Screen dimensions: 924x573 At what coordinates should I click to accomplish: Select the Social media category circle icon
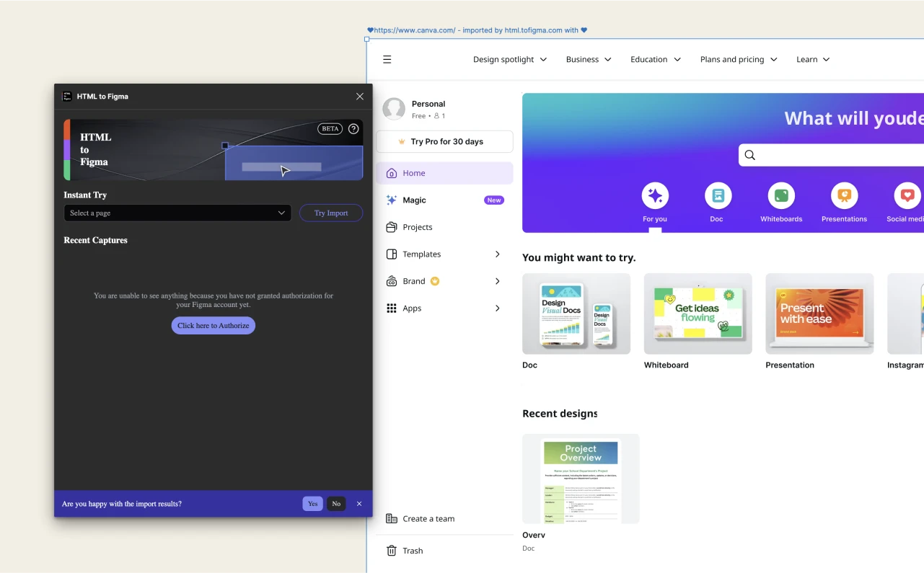tap(907, 196)
